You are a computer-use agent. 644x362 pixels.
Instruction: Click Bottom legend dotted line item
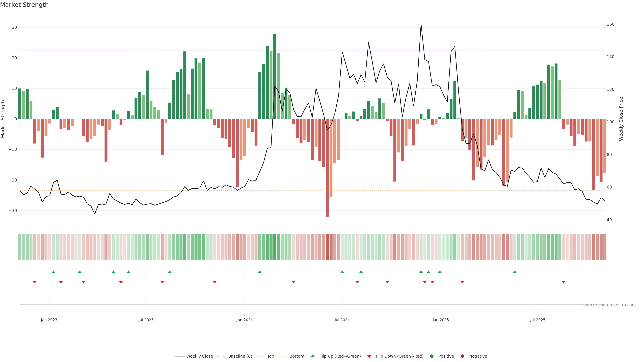pos(282,356)
